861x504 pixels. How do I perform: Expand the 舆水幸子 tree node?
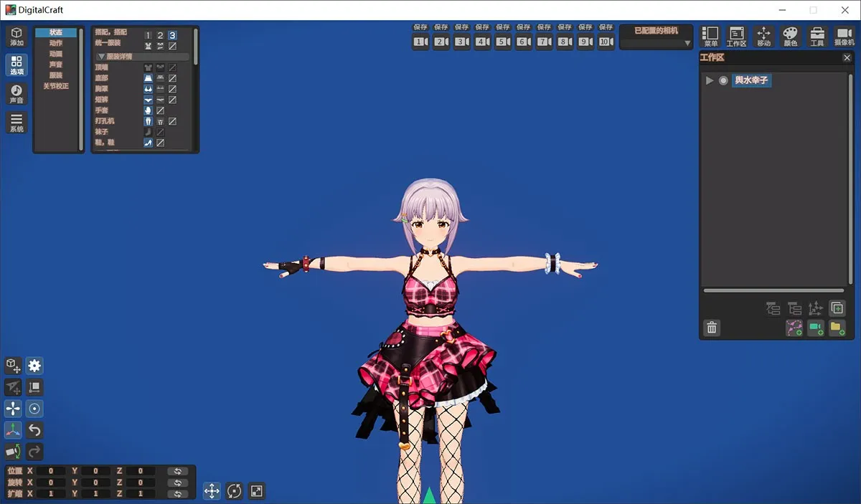(710, 80)
